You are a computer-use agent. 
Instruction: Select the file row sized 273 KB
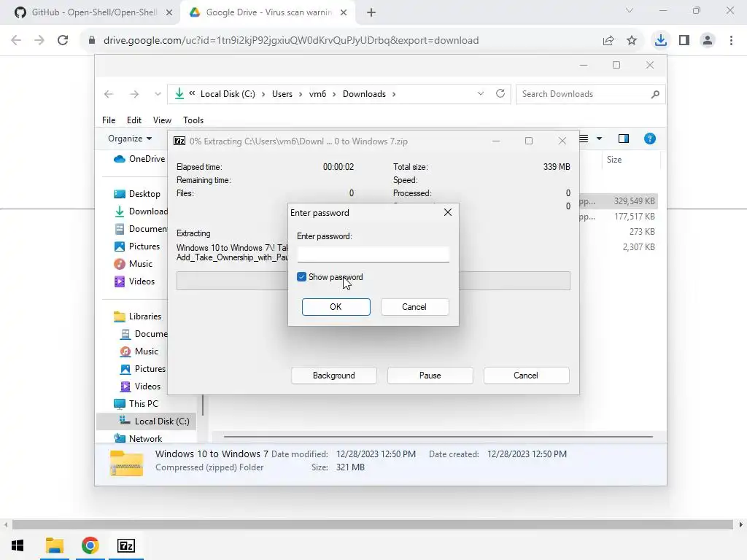pyautogui.click(x=619, y=231)
